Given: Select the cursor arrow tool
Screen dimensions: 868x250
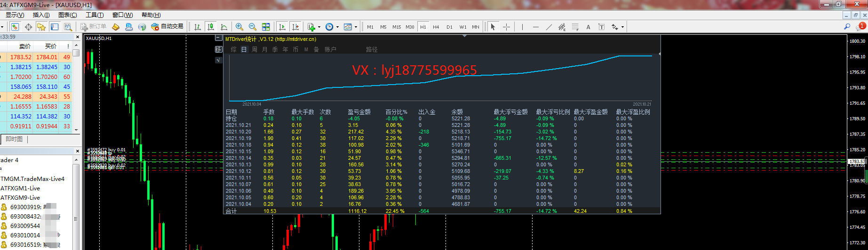Looking at the screenshot, I should tap(493, 27).
